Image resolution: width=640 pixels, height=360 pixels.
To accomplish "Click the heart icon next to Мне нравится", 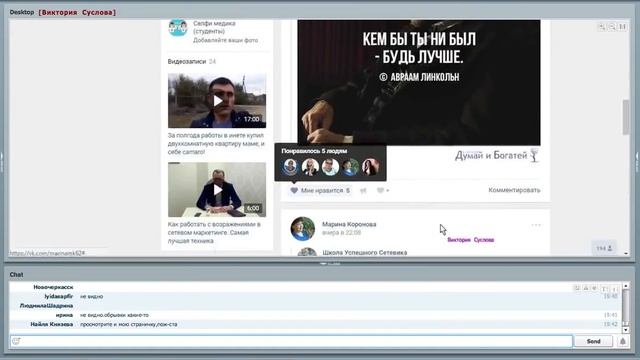I will click(x=294, y=190).
